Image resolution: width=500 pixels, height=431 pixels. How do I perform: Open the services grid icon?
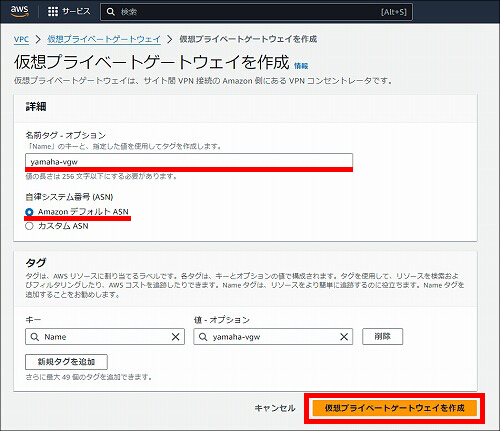click(53, 12)
